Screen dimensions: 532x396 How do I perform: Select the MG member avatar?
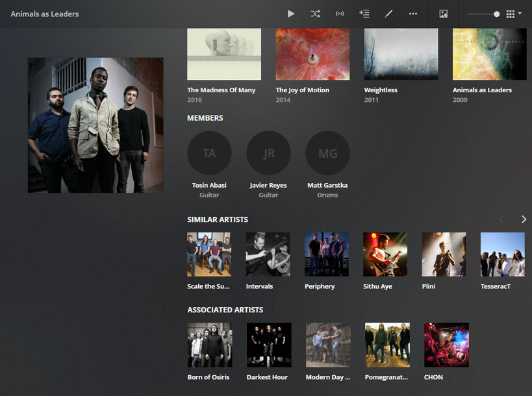point(327,153)
